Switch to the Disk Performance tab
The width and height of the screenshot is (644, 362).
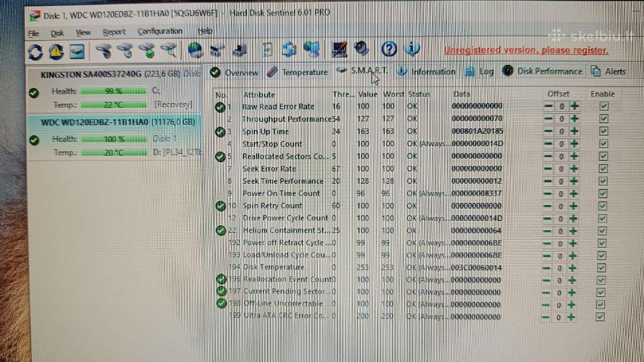click(542, 71)
